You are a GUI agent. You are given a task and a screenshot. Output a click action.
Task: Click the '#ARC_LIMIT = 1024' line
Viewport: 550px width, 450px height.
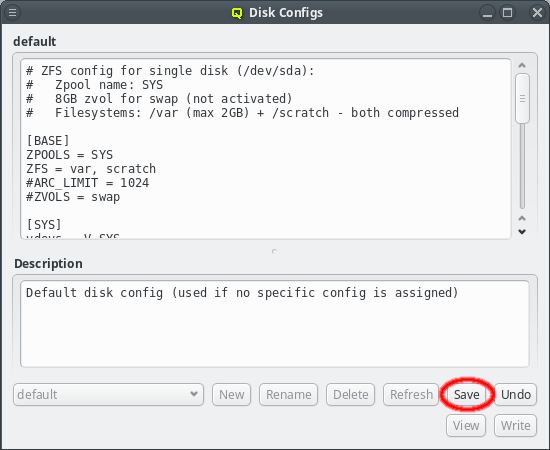click(x=87, y=183)
